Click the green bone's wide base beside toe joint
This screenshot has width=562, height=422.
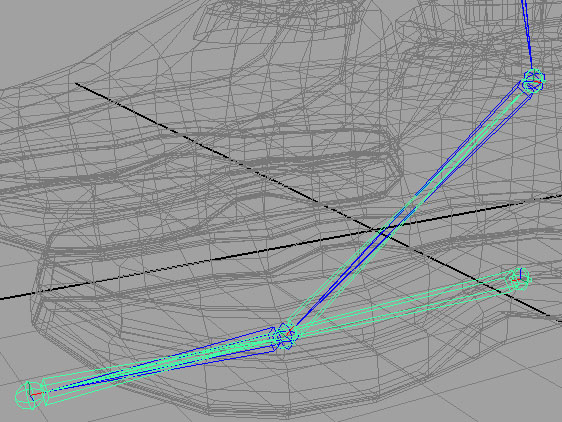45,393
